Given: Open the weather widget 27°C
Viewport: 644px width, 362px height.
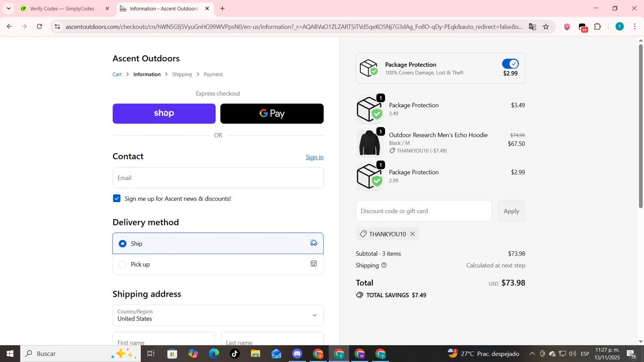Looking at the screenshot, I should 483,354.
